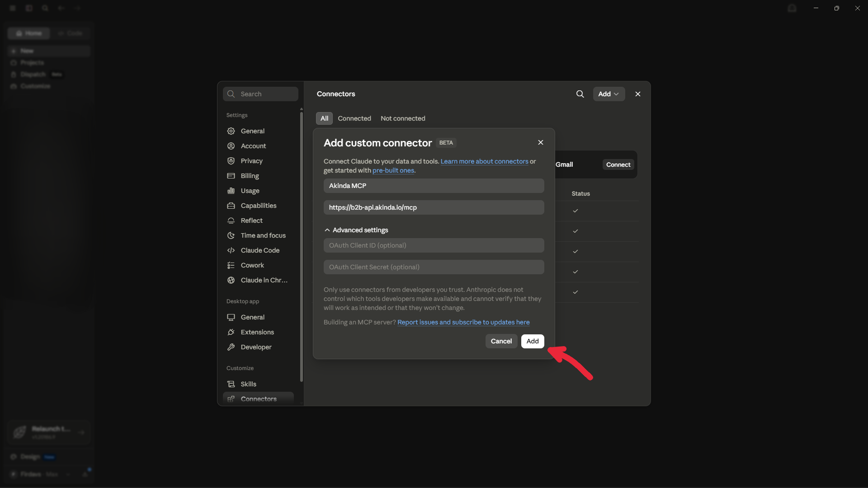
Task: Open Skills settings
Action: tap(258, 384)
